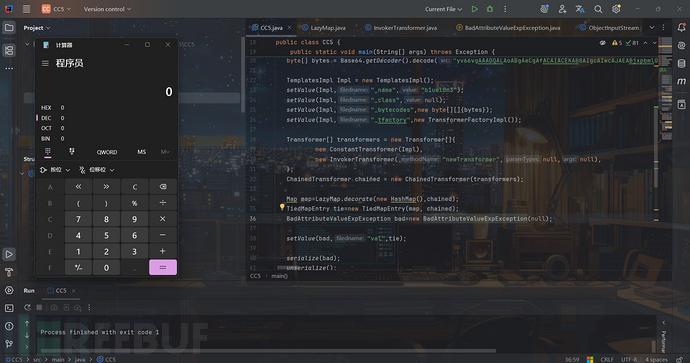Screen dimensions: 690x363
Task: Open Search Everywhere magnifier icon
Action: pyautogui.click(x=598, y=9)
